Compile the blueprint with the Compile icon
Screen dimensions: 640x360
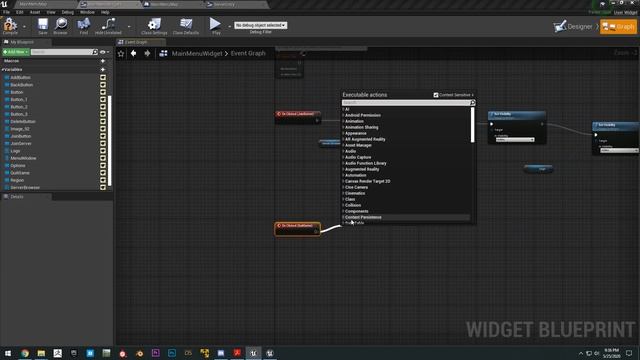pos(10,25)
